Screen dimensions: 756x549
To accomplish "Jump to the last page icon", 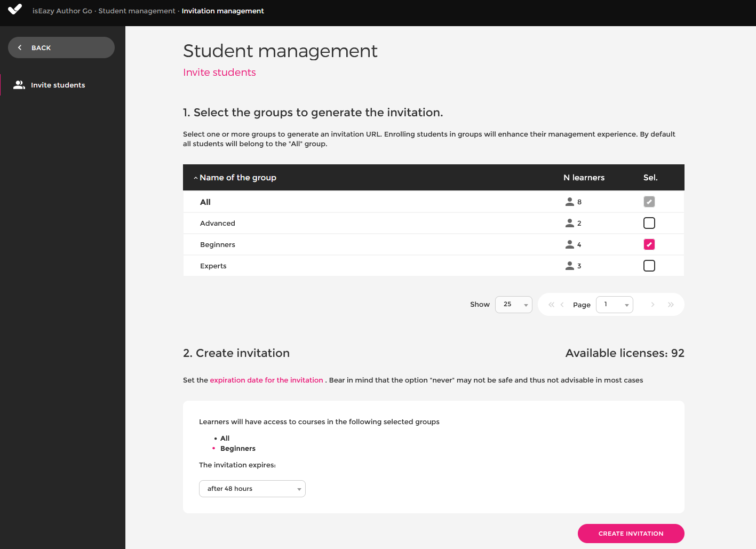I will (671, 305).
